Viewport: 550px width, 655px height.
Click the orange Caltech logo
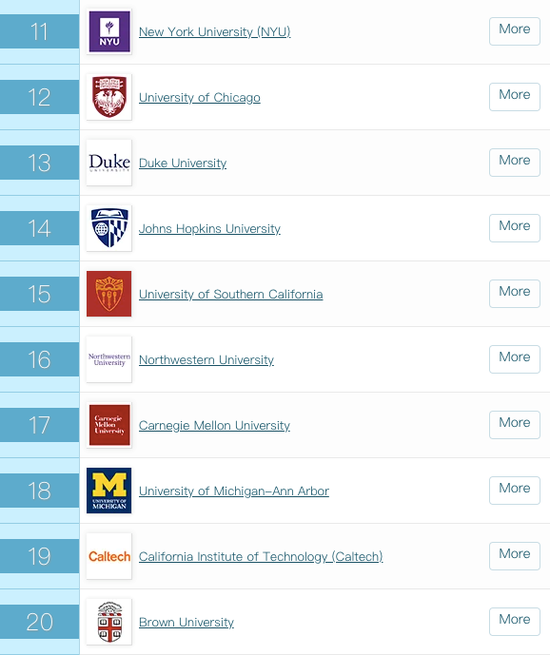(109, 556)
